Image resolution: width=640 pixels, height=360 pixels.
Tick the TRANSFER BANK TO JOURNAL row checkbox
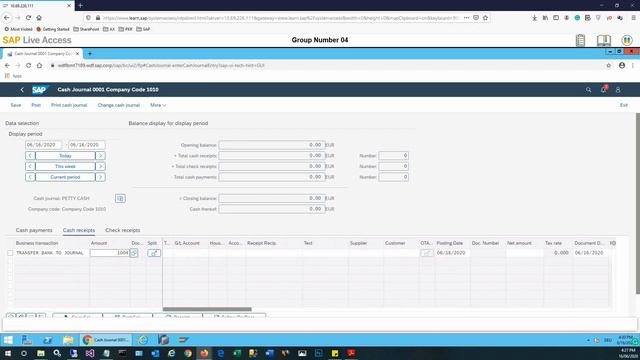click(x=10, y=253)
